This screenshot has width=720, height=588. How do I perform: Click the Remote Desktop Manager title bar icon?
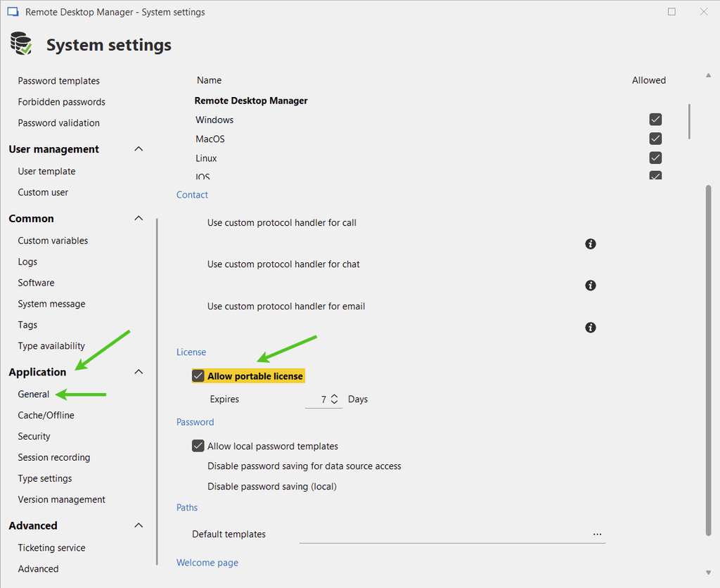13,12
